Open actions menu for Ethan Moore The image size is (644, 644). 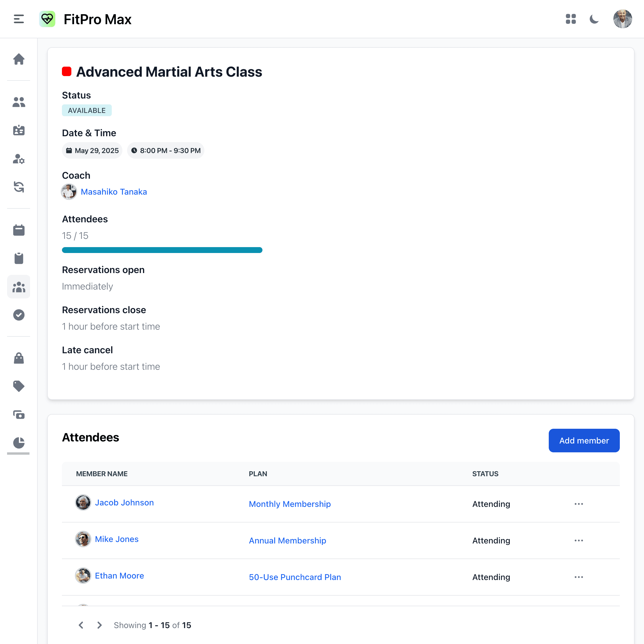click(x=579, y=577)
